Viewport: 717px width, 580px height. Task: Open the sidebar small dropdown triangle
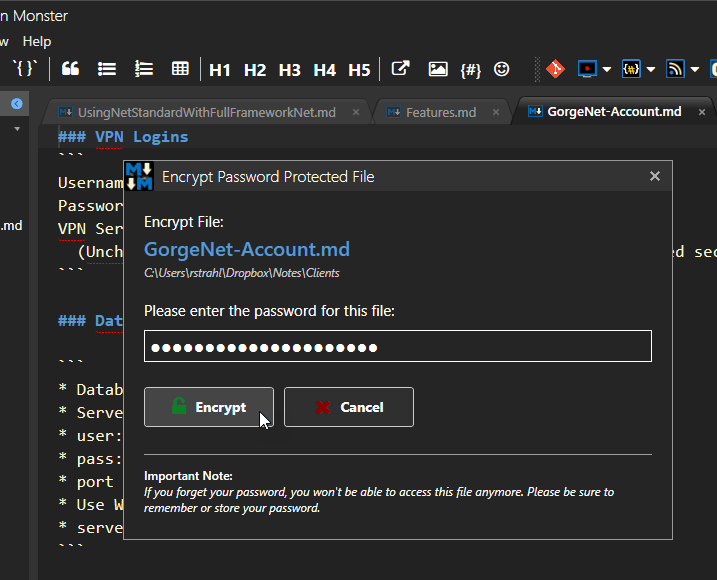click(17, 129)
